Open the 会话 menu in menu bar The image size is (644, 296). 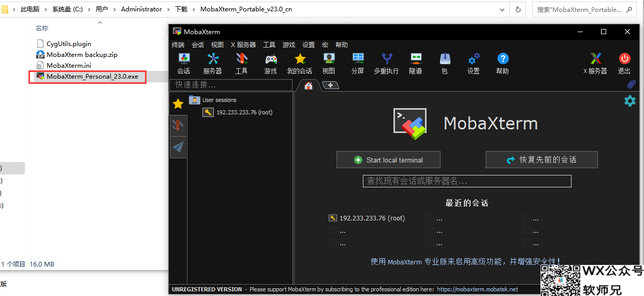click(198, 45)
